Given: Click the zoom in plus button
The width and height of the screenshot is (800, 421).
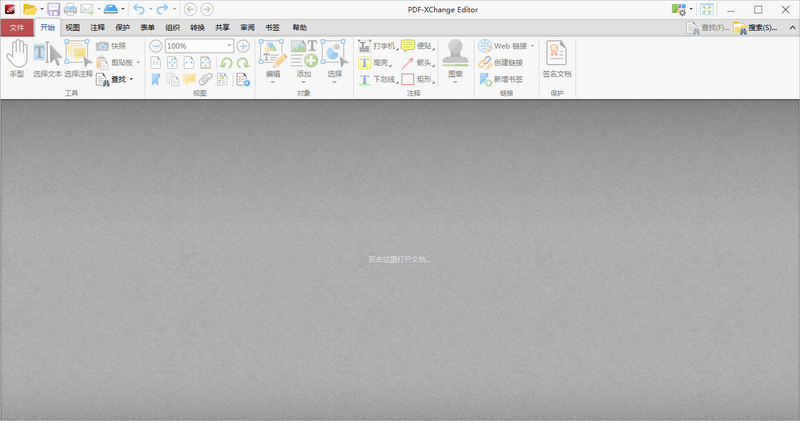Looking at the screenshot, I should click(243, 46).
